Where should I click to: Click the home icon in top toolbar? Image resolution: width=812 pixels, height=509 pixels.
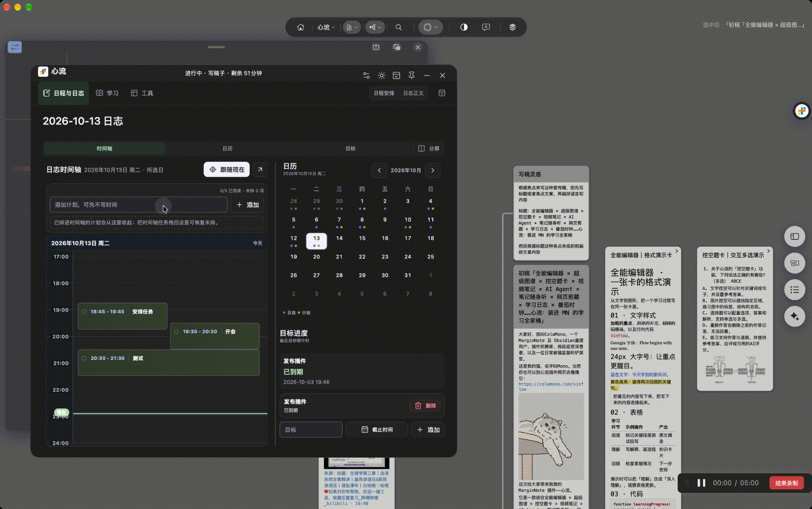point(301,27)
